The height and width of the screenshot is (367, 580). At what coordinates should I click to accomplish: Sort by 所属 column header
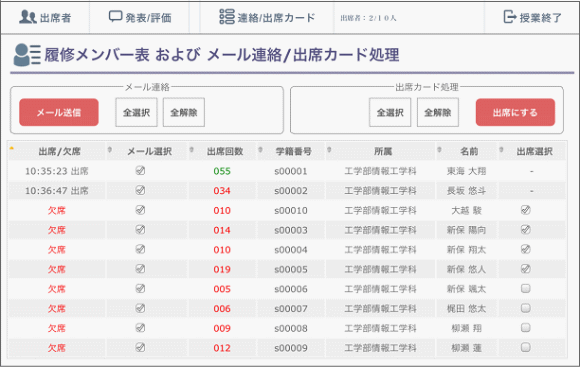381,151
